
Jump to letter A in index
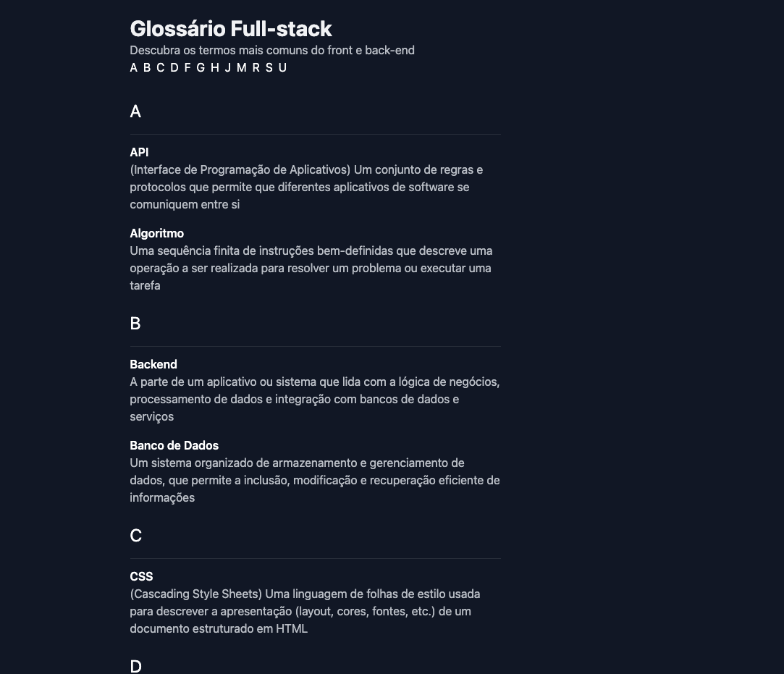pos(133,67)
